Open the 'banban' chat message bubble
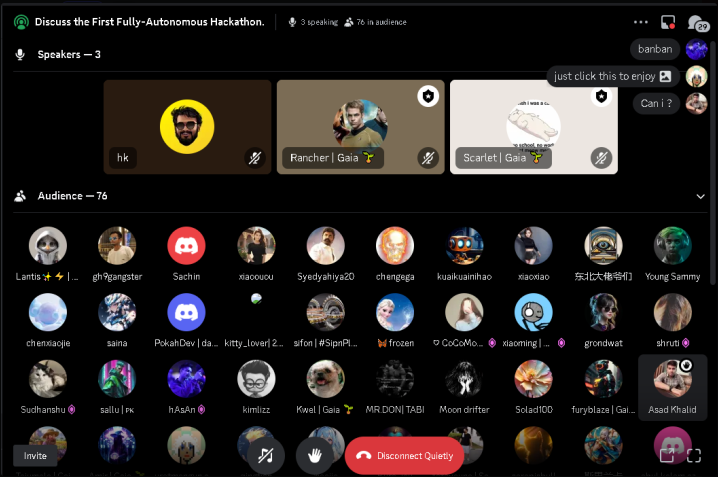 click(x=655, y=49)
